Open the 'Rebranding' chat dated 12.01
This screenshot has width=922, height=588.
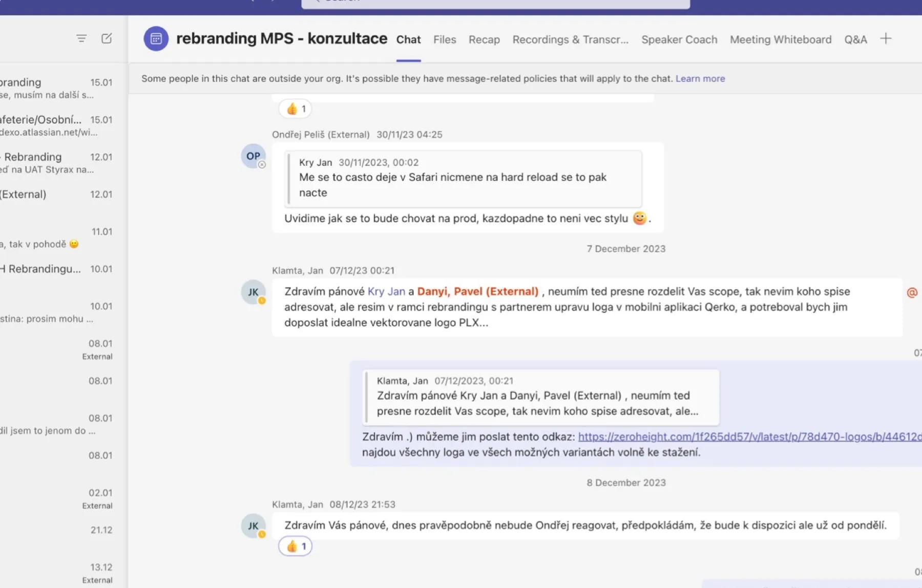[56, 163]
